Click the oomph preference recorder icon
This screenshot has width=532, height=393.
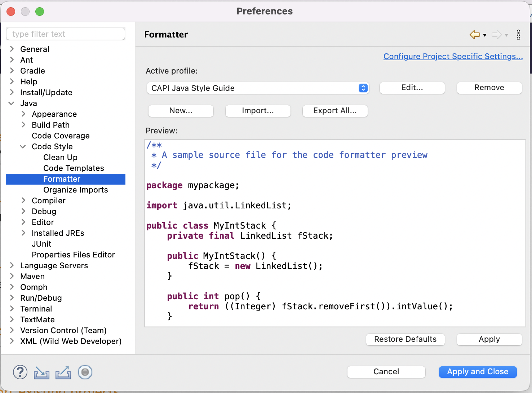click(85, 372)
